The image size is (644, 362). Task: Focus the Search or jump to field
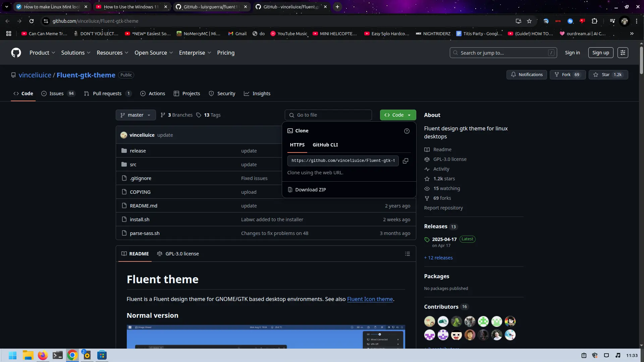pos(503,53)
